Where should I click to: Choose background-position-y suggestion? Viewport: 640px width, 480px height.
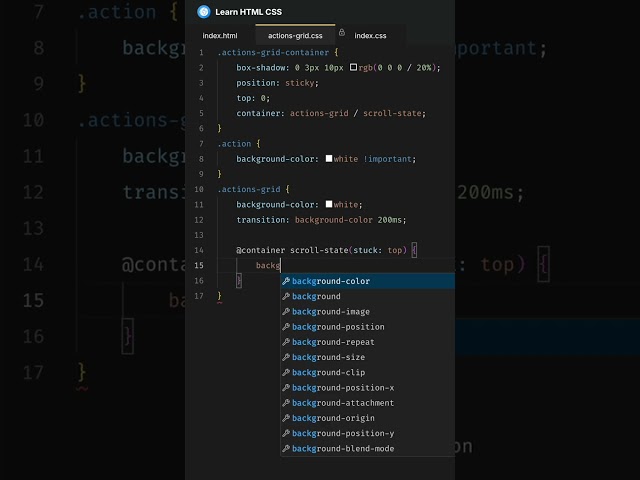[x=368, y=433]
